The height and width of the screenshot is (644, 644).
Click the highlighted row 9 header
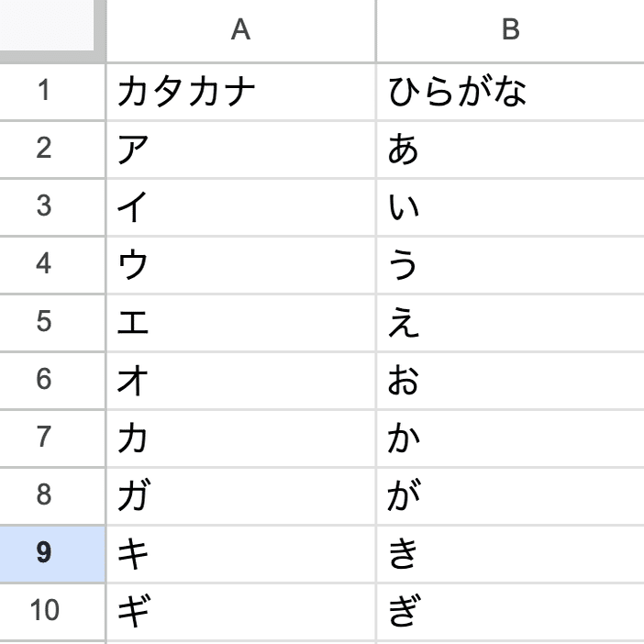click(44, 554)
